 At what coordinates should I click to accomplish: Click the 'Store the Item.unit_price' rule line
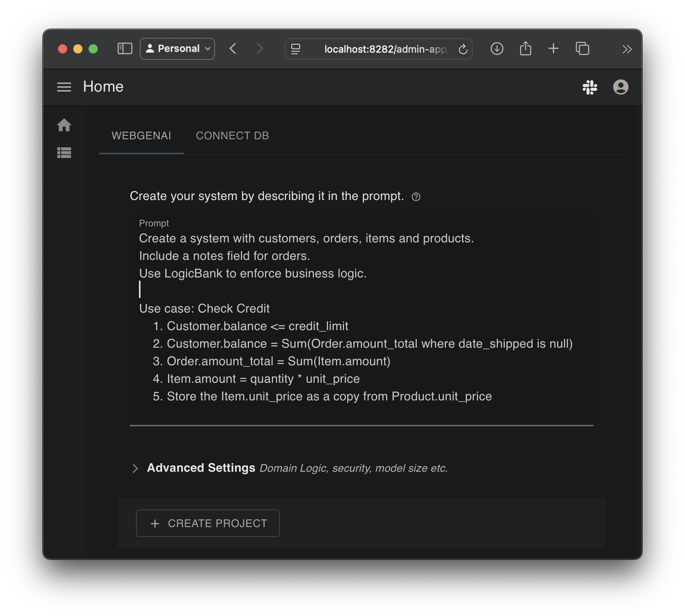pyautogui.click(x=329, y=396)
